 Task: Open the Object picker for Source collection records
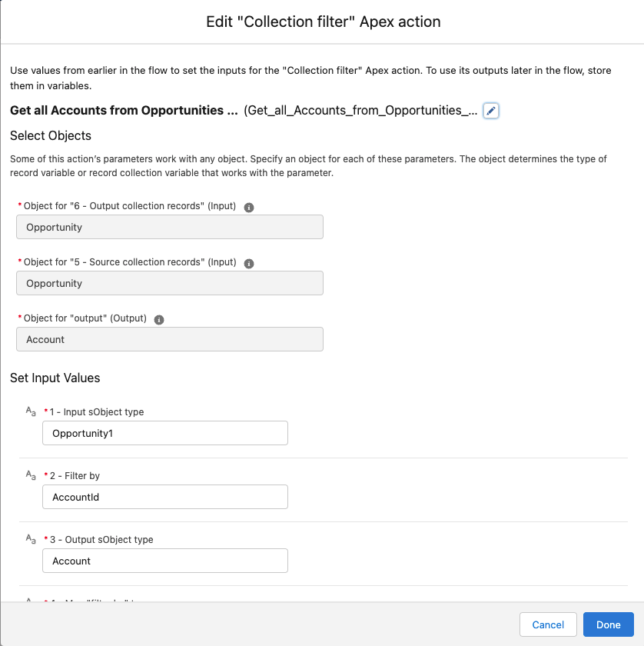pyautogui.click(x=169, y=283)
